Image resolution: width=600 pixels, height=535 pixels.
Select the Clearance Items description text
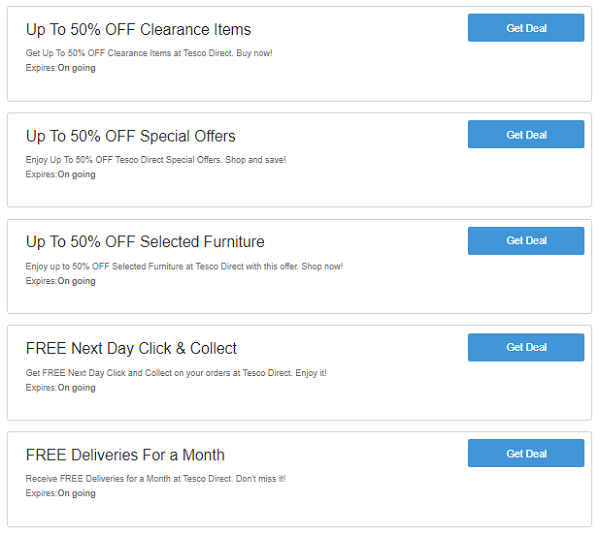pos(149,53)
